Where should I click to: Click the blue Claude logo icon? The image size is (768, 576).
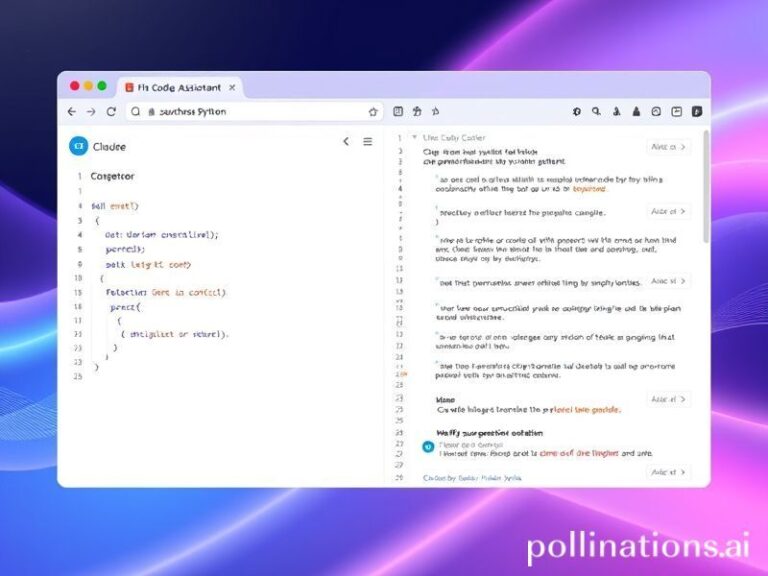tap(79, 146)
